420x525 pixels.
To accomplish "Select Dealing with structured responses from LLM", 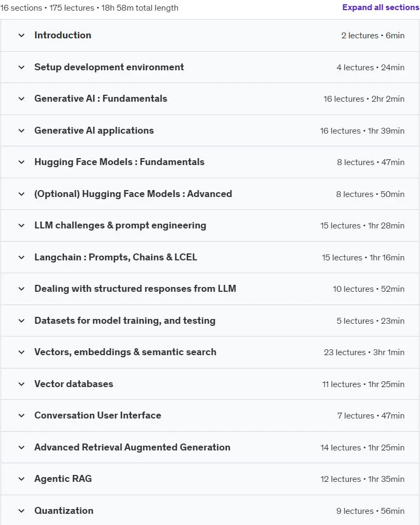I will click(135, 289).
